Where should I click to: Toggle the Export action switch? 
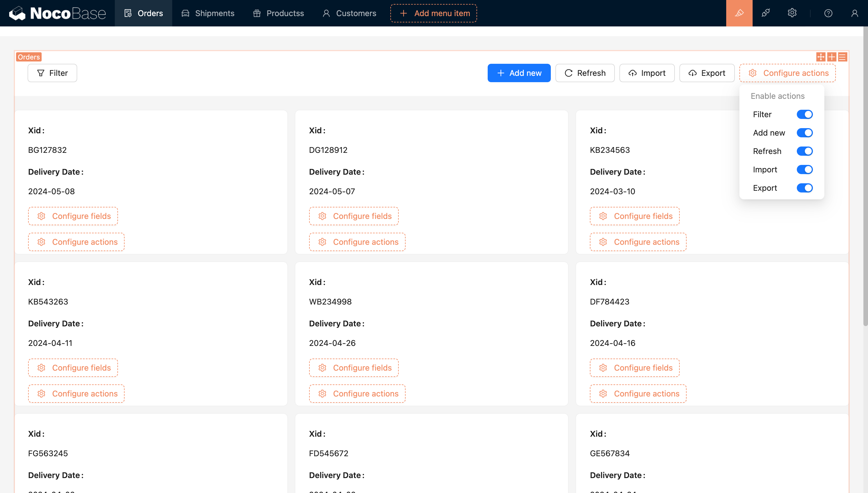(x=804, y=188)
